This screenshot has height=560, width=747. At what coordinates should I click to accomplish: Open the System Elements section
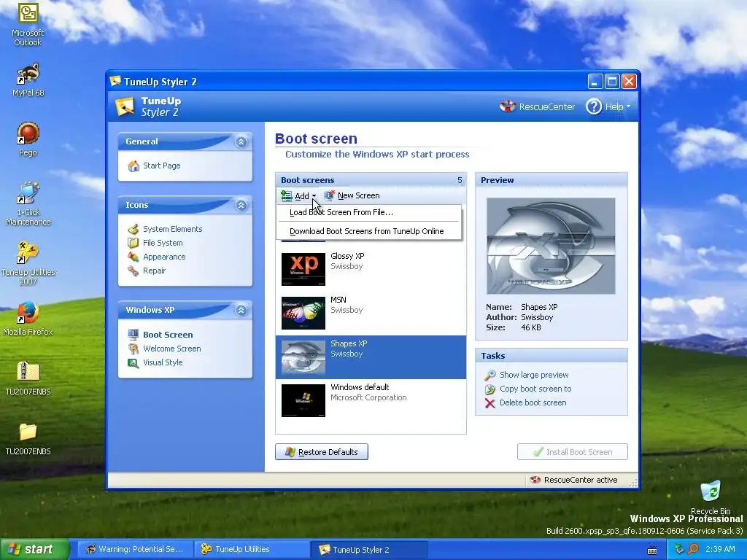[172, 229]
